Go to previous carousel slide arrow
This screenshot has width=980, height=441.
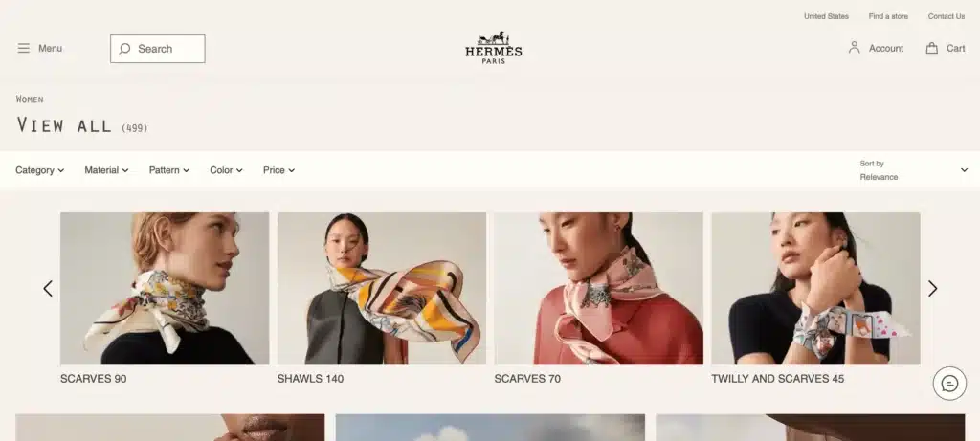click(48, 289)
